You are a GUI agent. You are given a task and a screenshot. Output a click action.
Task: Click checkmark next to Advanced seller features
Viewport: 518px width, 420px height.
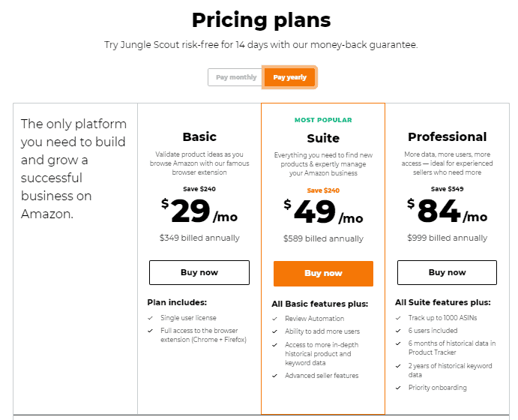point(274,376)
